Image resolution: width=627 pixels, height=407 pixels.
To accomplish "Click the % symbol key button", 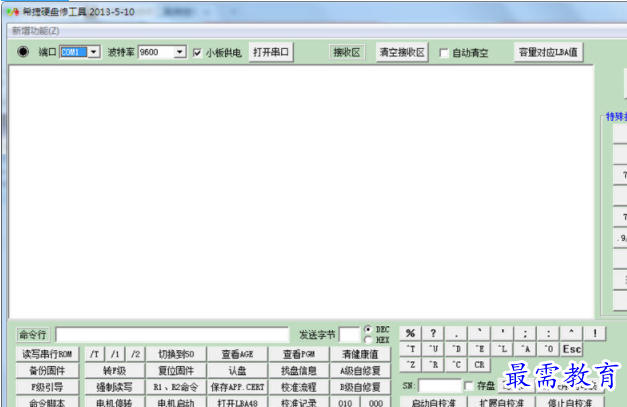I will point(410,333).
